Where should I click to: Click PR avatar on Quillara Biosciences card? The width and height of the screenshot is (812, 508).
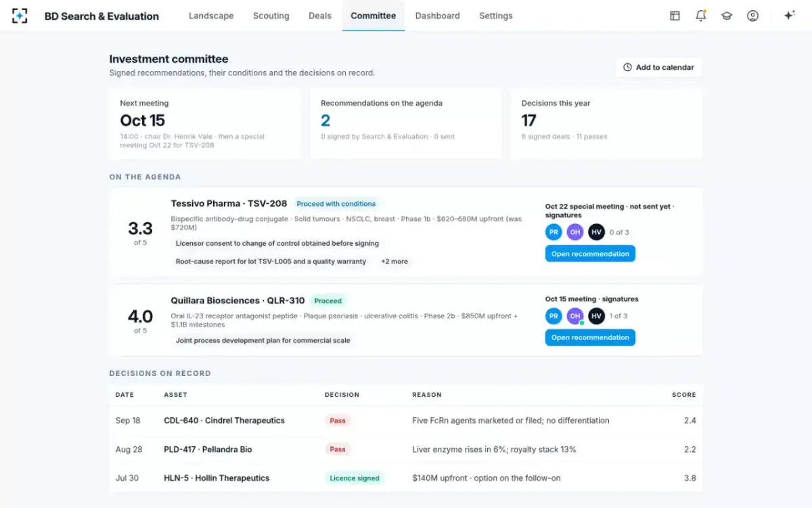click(554, 316)
